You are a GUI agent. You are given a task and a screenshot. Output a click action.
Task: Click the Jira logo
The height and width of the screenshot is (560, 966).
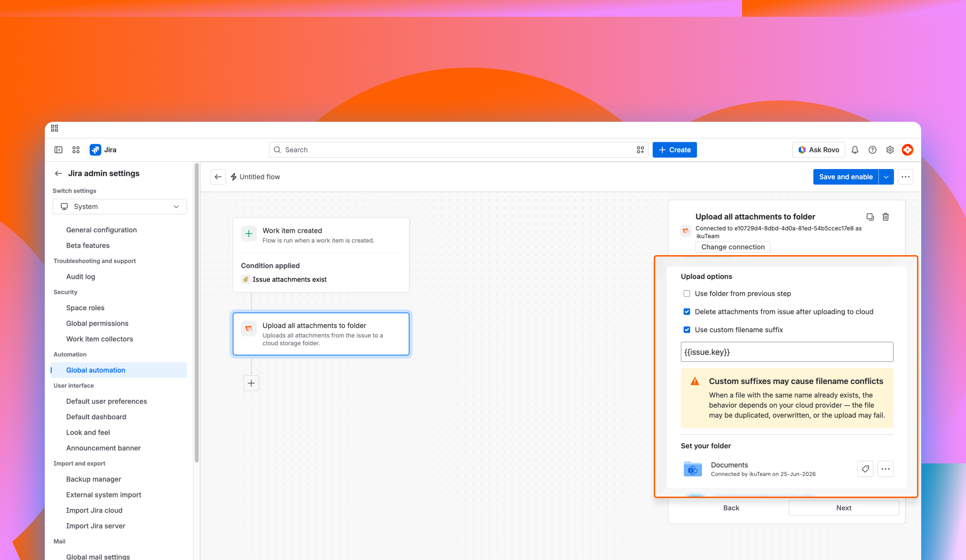[x=95, y=150]
